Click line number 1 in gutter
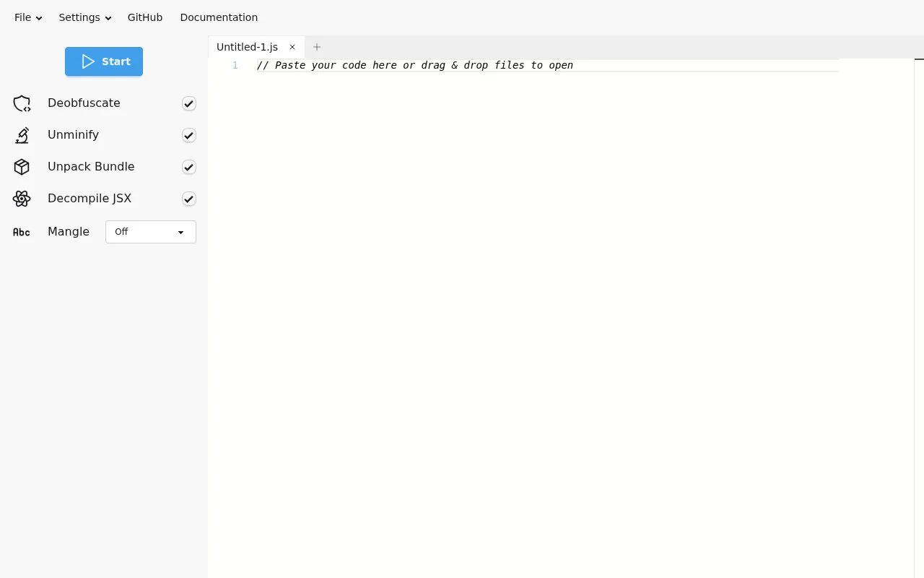Viewport: 924px width, 578px height. point(235,65)
